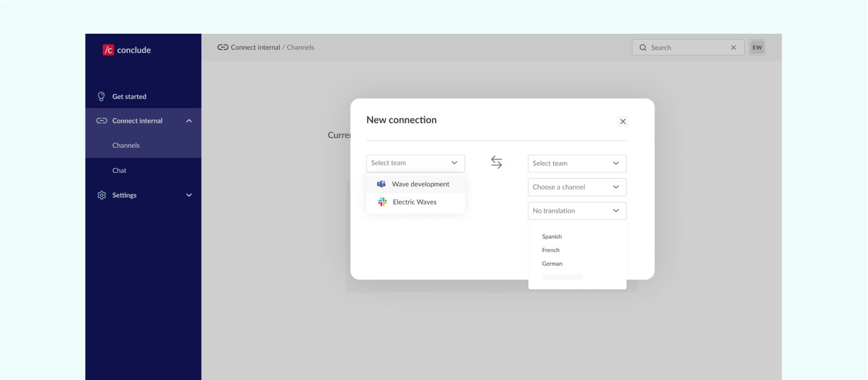The height and width of the screenshot is (380, 868).
Task: Click the Get started lightbulb icon
Action: coord(101,96)
